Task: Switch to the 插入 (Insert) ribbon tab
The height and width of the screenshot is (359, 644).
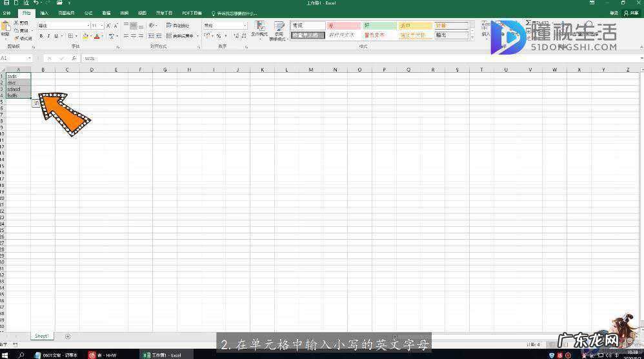Action: [44, 13]
